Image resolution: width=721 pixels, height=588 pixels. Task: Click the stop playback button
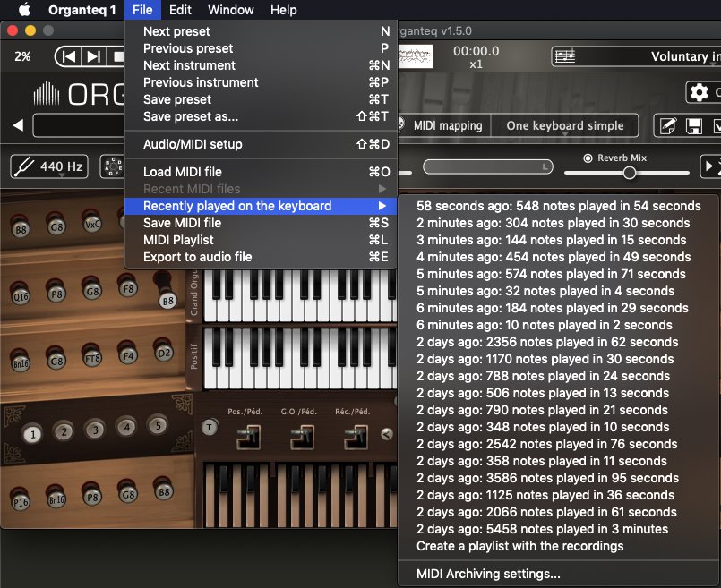117,57
